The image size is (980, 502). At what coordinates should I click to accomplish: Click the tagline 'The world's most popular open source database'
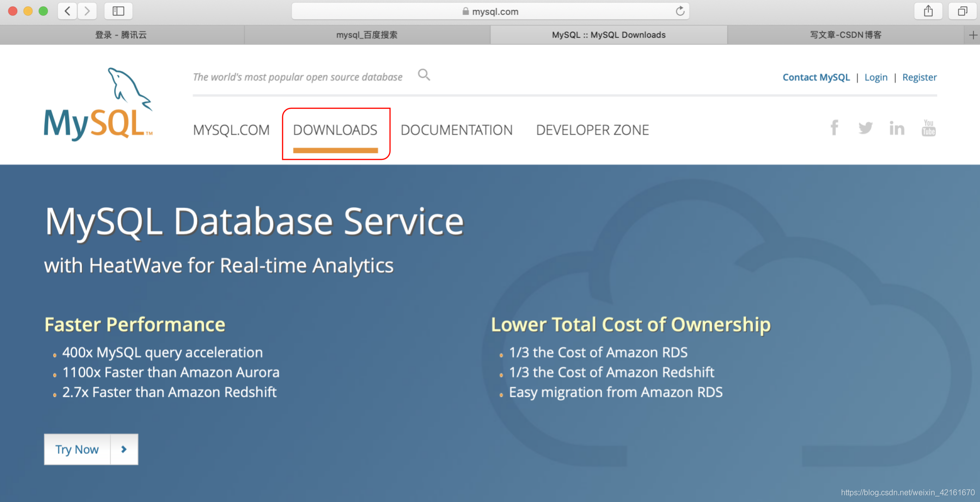click(x=298, y=77)
